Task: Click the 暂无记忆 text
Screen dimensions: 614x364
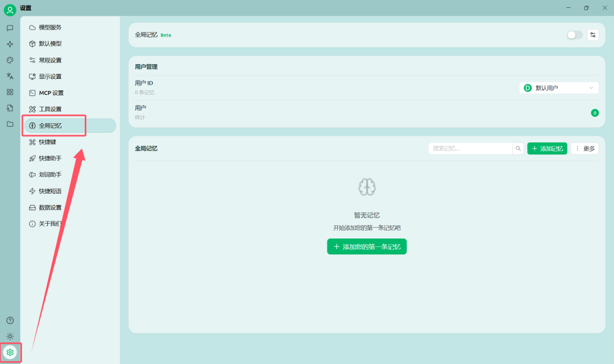Action: (x=367, y=215)
